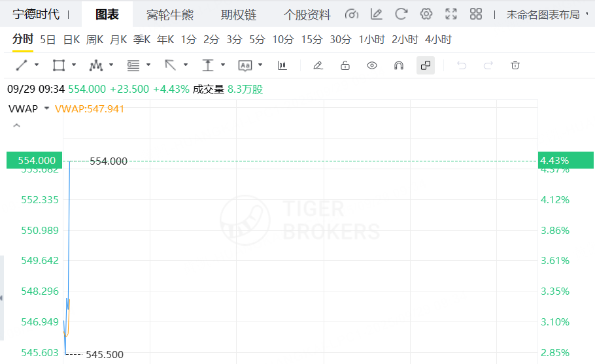Delete drawings with the trash icon

pyautogui.click(x=515, y=65)
